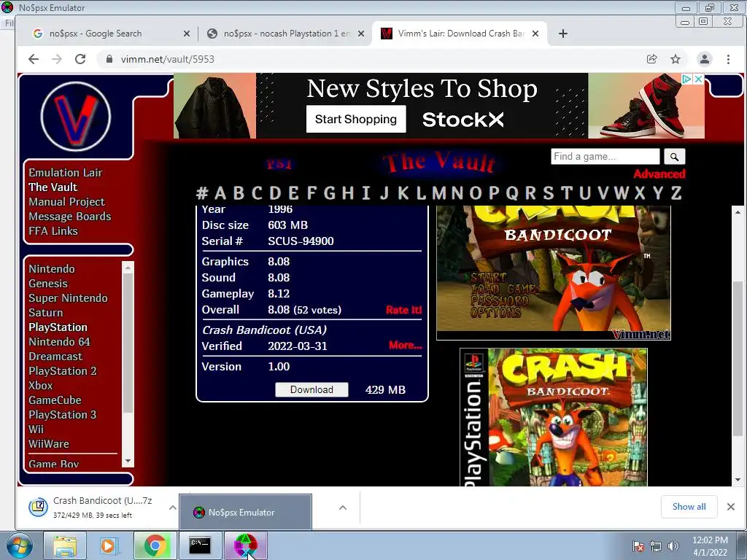Open the Advanced search link
The width and height of the screenshot is (747, 560).
tap(659, 174)
